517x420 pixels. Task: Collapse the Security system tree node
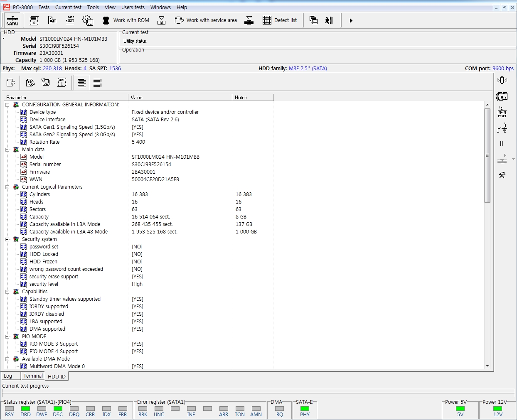click(x=7, y=239)
